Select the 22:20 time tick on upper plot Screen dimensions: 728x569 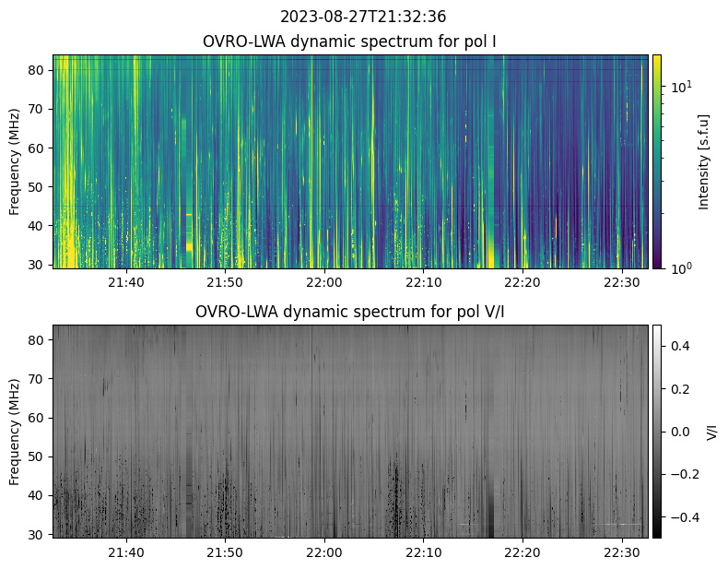pyautogui.click(x=523, y=282)
